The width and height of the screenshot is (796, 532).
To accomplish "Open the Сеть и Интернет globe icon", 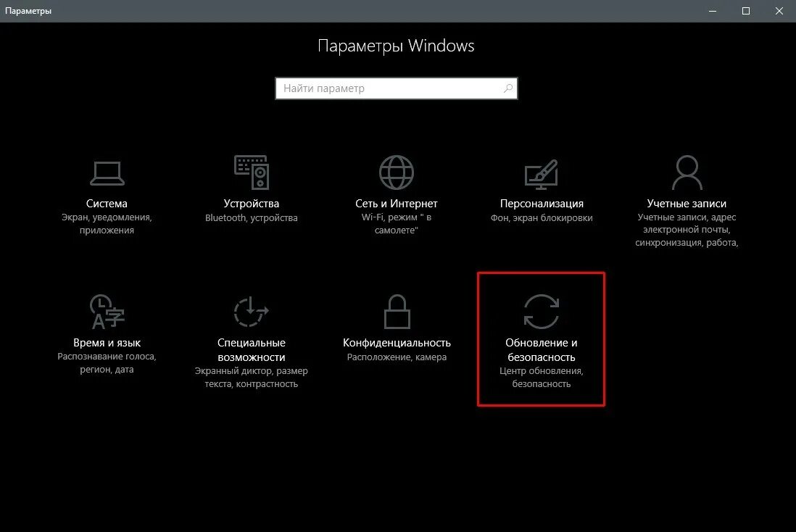I will [396, 173].
